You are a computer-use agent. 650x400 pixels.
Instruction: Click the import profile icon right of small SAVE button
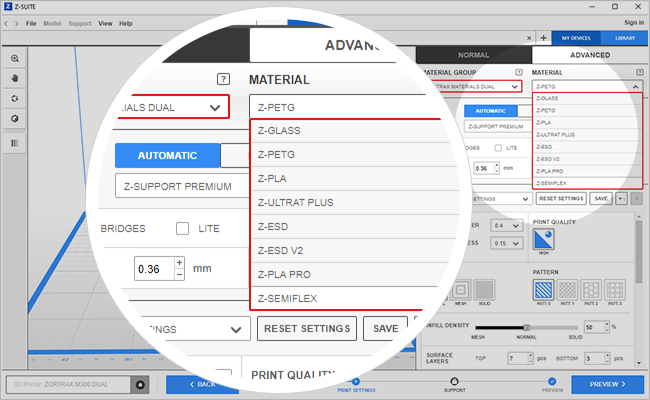point(621,199)
